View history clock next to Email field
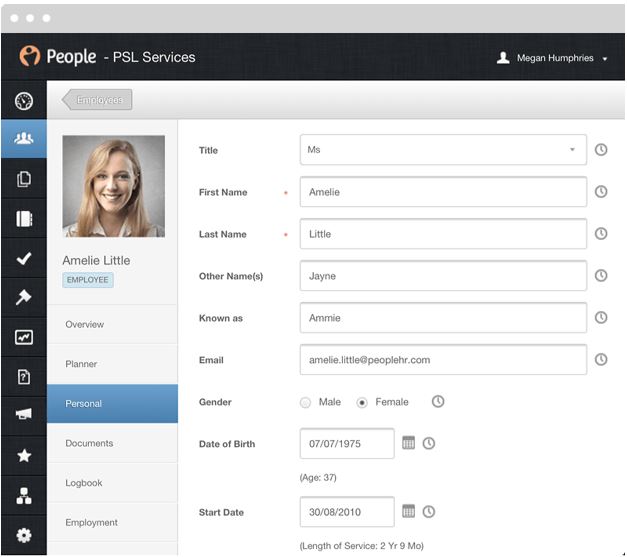This screenshot has width=627, height=557. [x=601, y=359]
